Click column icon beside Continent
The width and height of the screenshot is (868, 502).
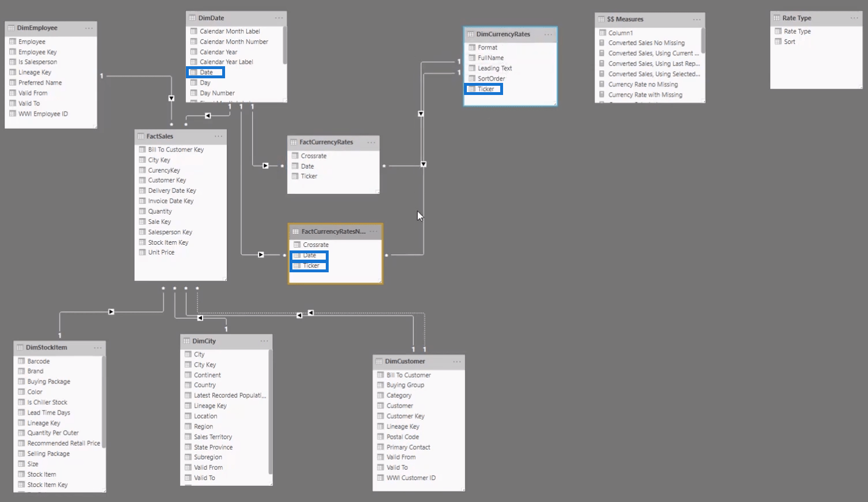(x=188, y=375)
